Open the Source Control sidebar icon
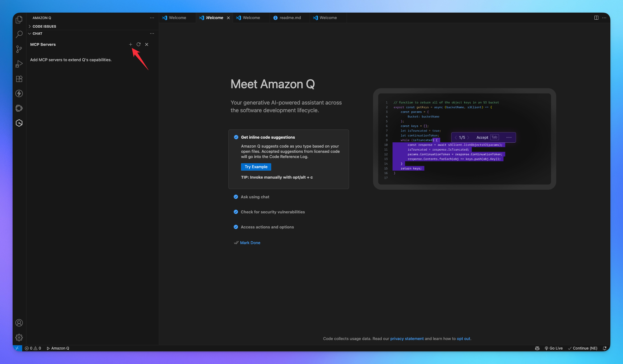 point(19,49)
